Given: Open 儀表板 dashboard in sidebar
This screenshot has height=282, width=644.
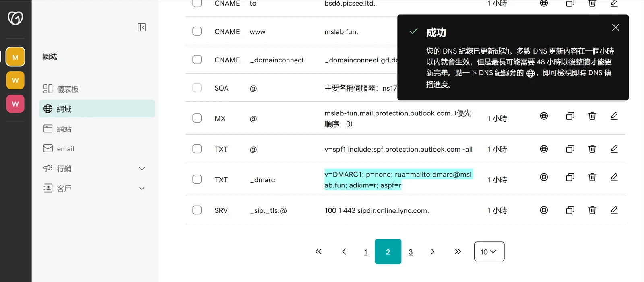Looking at the screenshot, I should click(97, 89).
